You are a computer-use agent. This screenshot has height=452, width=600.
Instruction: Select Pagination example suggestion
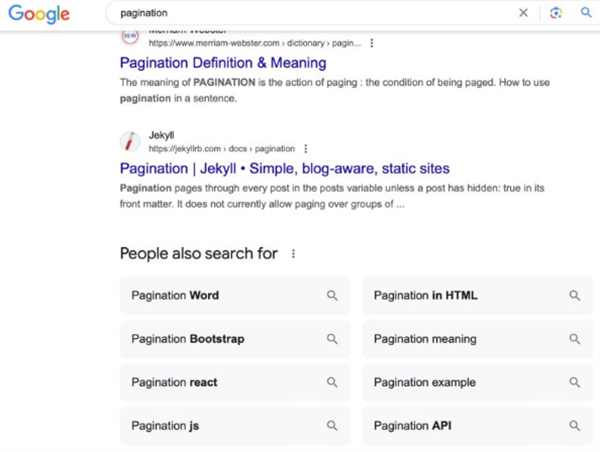point(478,382)
